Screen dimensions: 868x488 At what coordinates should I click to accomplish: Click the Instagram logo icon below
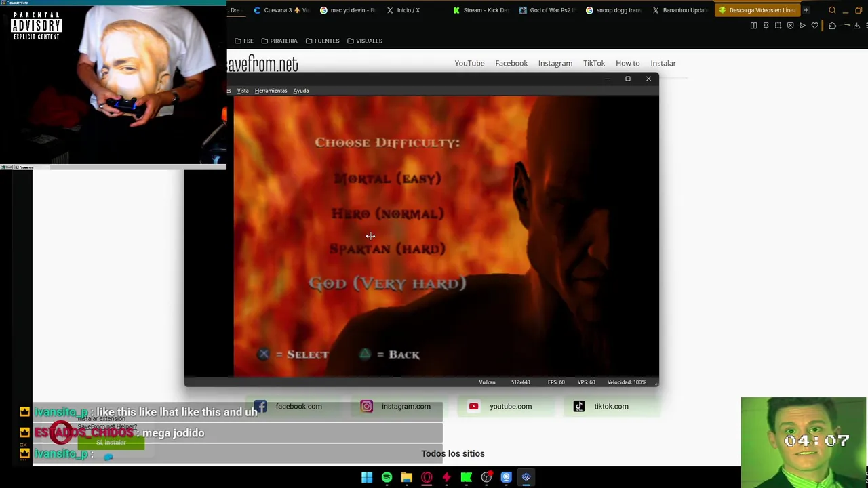tap(367, 407)
